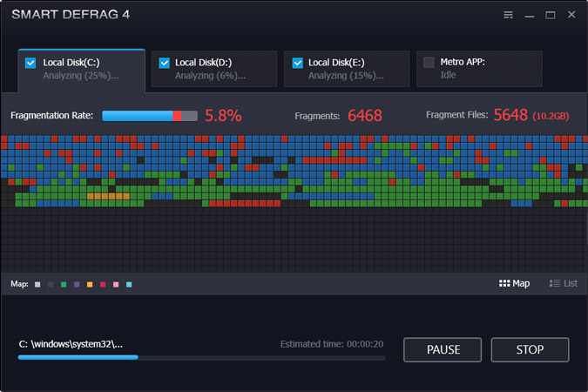Screen dimensions: 588x392
Task: Click the 5.8% fragmentation rate value
Action: point(223,116)
